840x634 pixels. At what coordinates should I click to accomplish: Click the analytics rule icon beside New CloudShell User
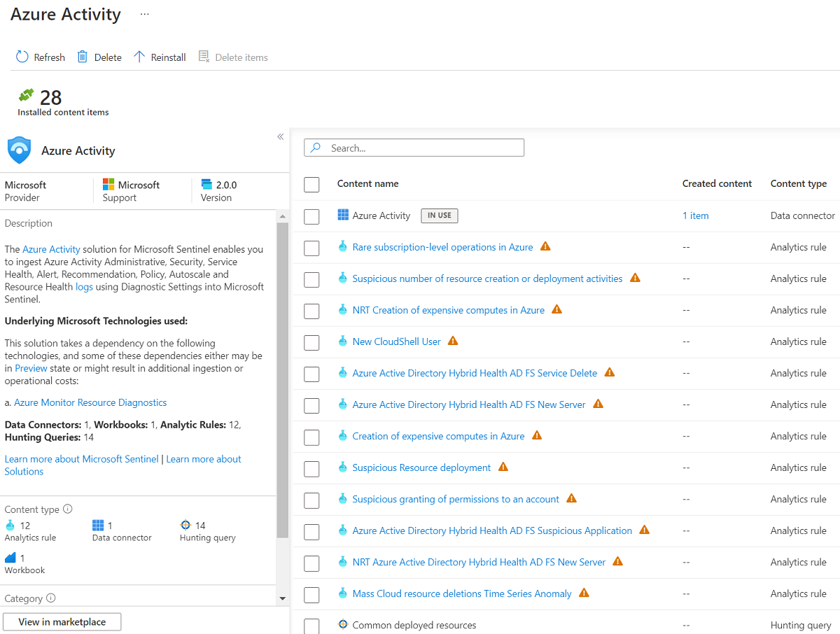pyautogui.click(x=342, y=341)
